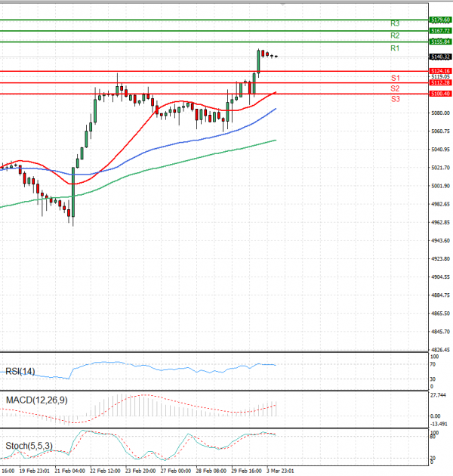
Task: Select the light-blue RSI line
Action: click(x=138, y=367)
